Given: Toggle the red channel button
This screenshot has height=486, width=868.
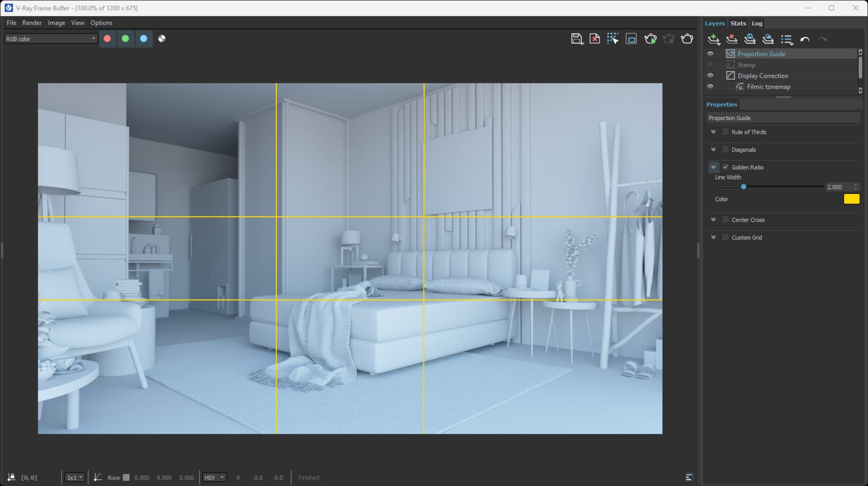Looking at the screenshot, I should (107, 39).
